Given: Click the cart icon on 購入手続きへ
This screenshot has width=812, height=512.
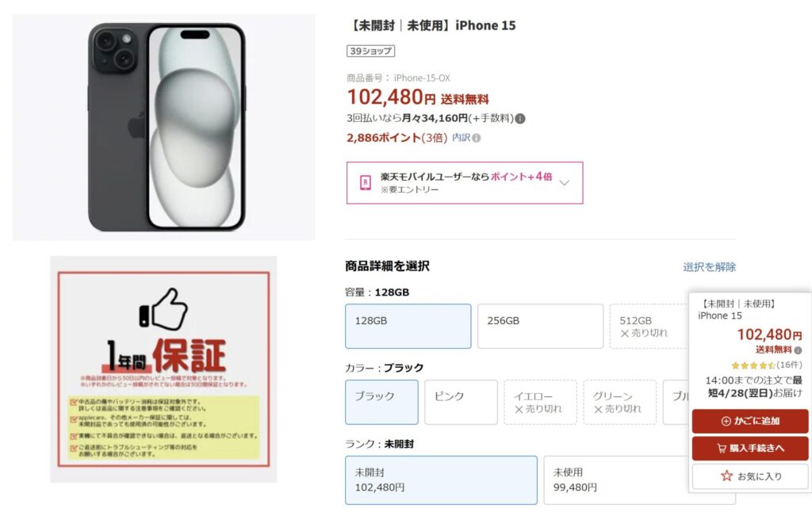Looking at the screenshot, I should pos(722,449).
